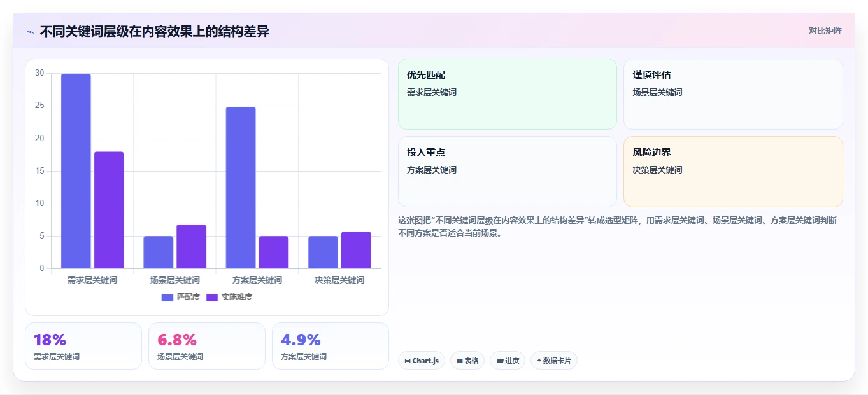Click the 需求层关键词 匹配度 bar
This screenshot has width=868, height=395.
click(76, 171)
